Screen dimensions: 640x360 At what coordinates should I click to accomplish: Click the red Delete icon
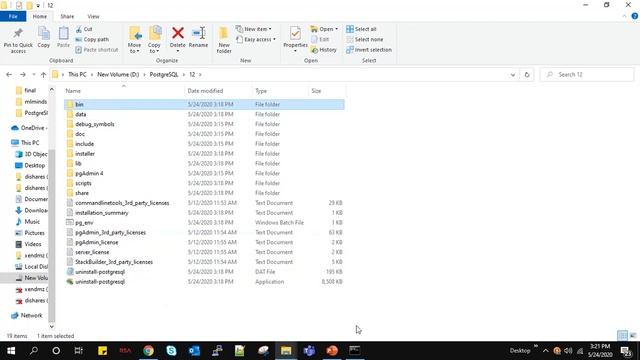point(178,33)
